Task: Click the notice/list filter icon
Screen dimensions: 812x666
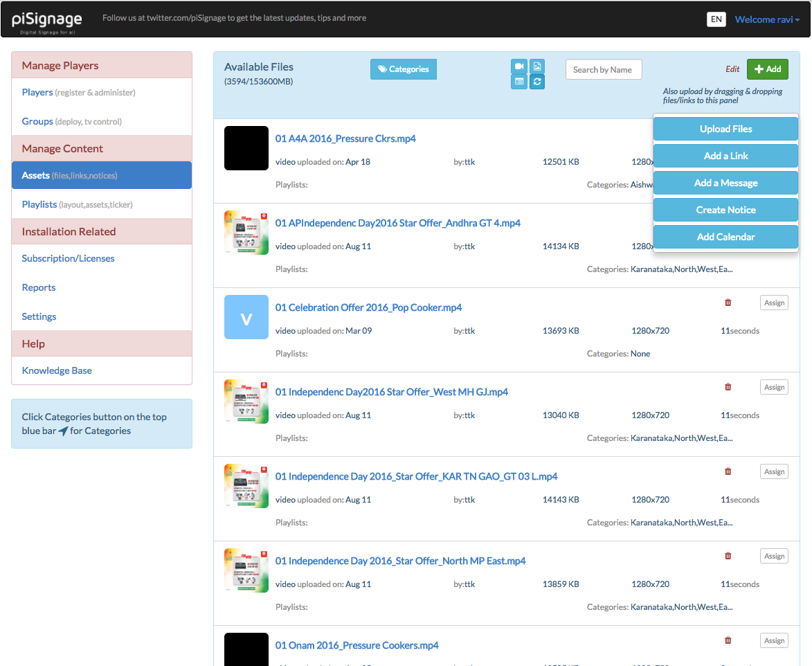Action: point(518,82)
